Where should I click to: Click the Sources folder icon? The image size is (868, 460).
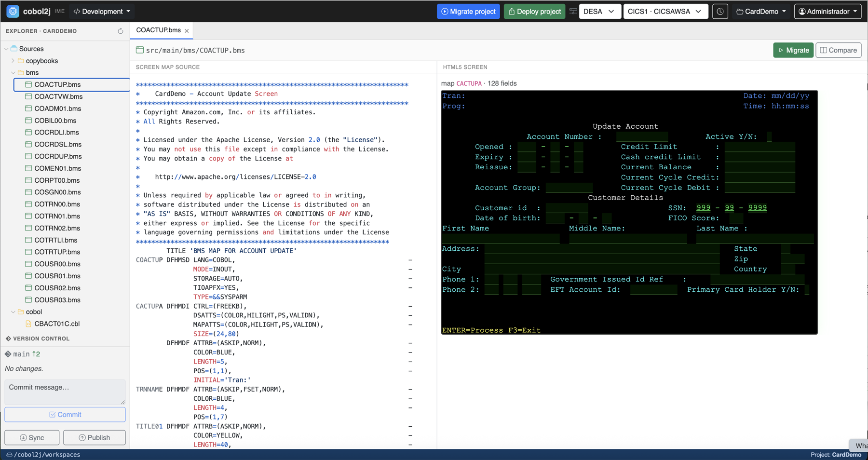point(14,49)
